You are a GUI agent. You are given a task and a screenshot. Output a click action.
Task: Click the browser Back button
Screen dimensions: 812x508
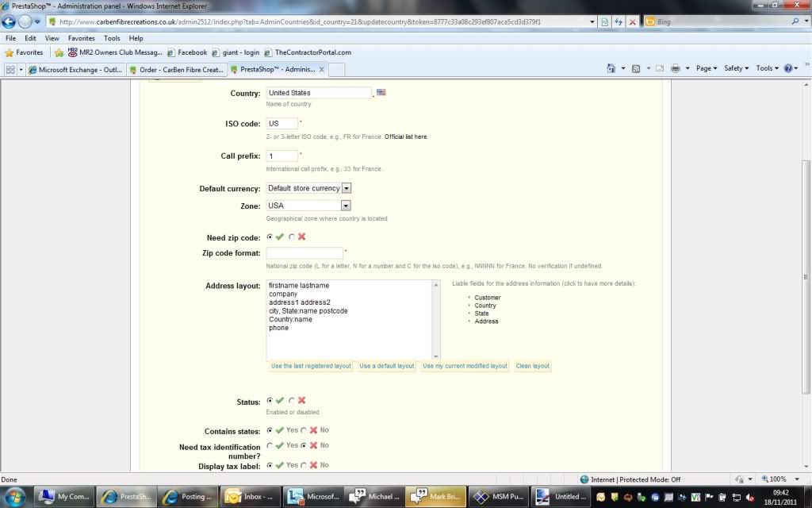(x=9, y=22)
